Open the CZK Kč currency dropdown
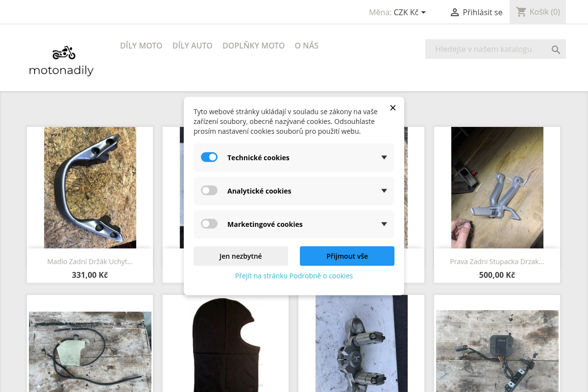 click(x=410, y=12)
